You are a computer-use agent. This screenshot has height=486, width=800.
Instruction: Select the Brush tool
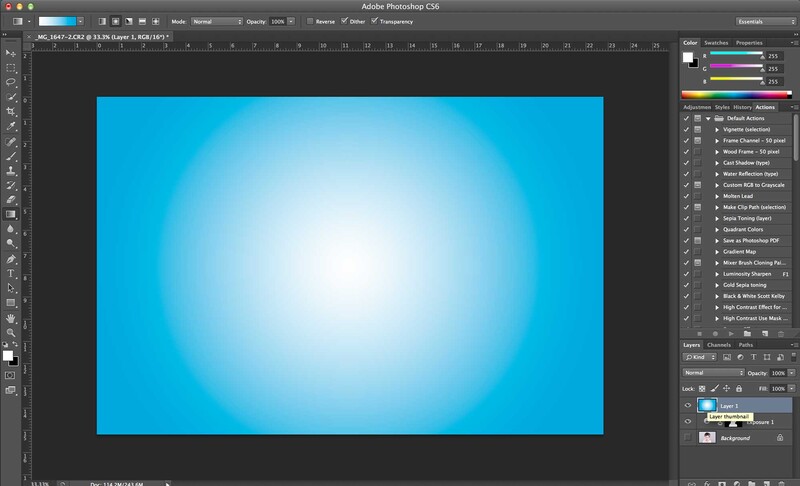(x=10, y=156)
